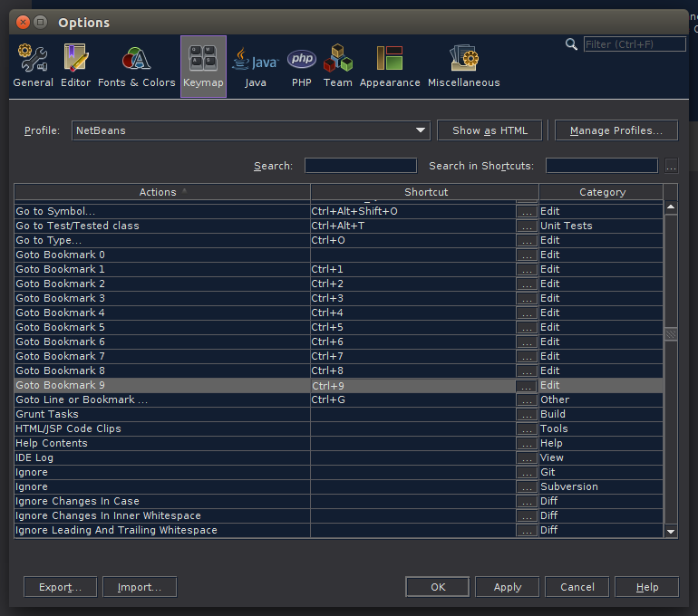Image resolution: width=698 pixels, height=616 pixels.
Task: Click the Import... button
Action: [x=140, y=587]
